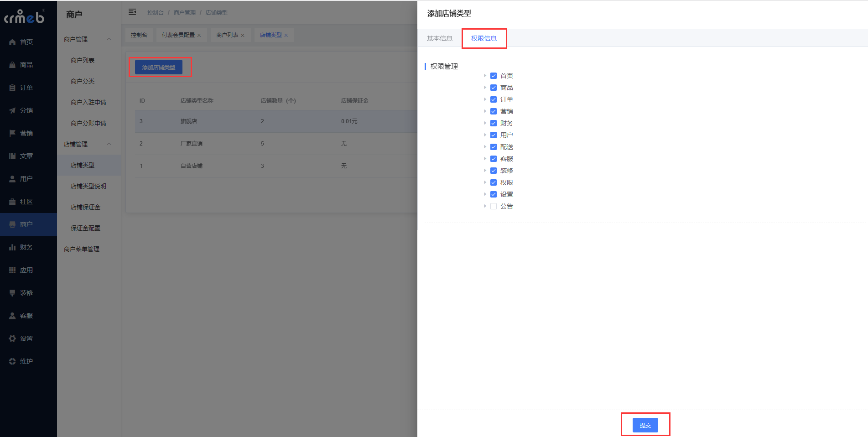
Task: Close the 付费会员配置 tab
Action: point(199,36)
